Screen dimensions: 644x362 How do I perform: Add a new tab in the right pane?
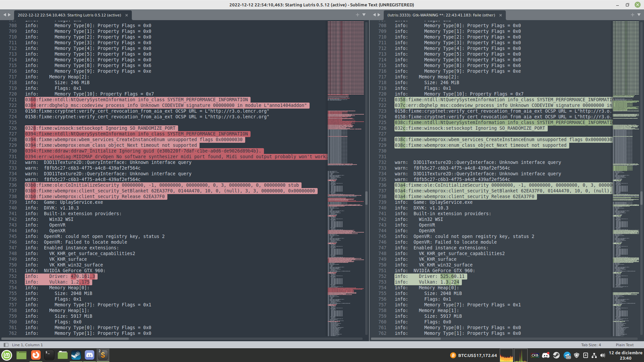point(633,15)
